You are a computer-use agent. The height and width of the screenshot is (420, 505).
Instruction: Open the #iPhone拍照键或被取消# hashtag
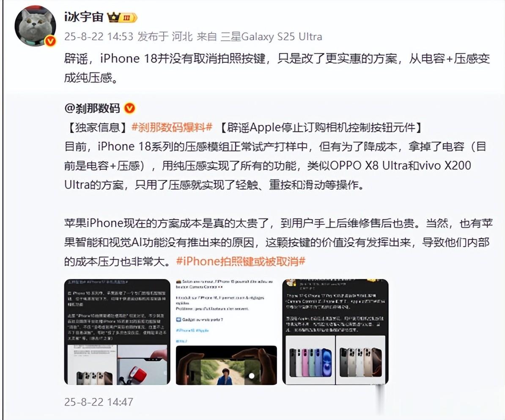pos(241,261)
